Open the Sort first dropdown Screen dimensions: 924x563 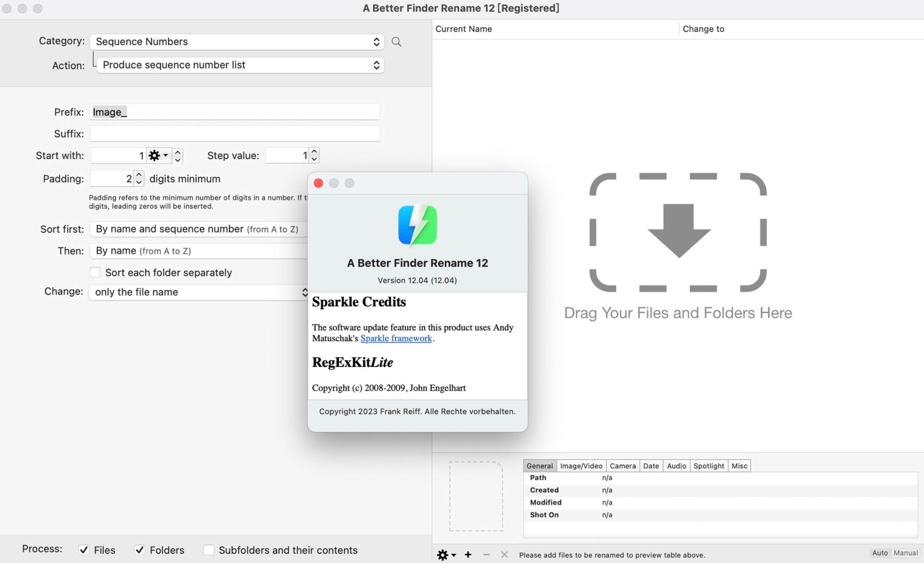(198, 229)
